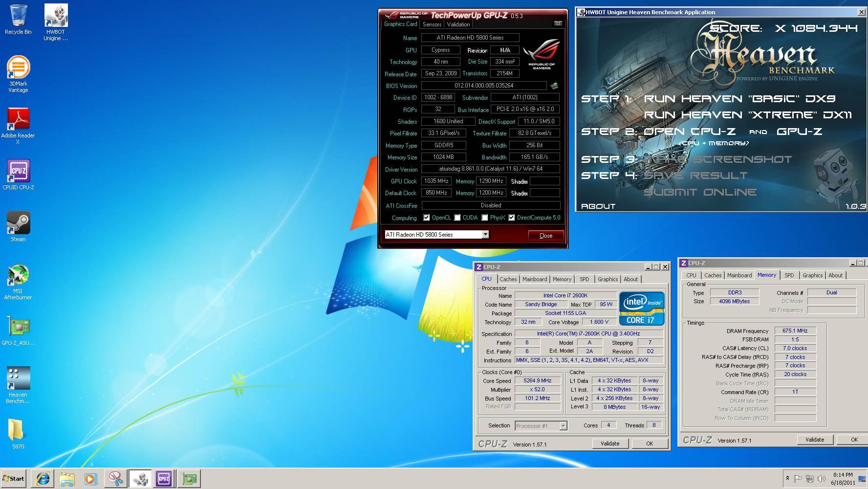Open Mainboard tab in left CPU-Z window

tap(535, 279)
